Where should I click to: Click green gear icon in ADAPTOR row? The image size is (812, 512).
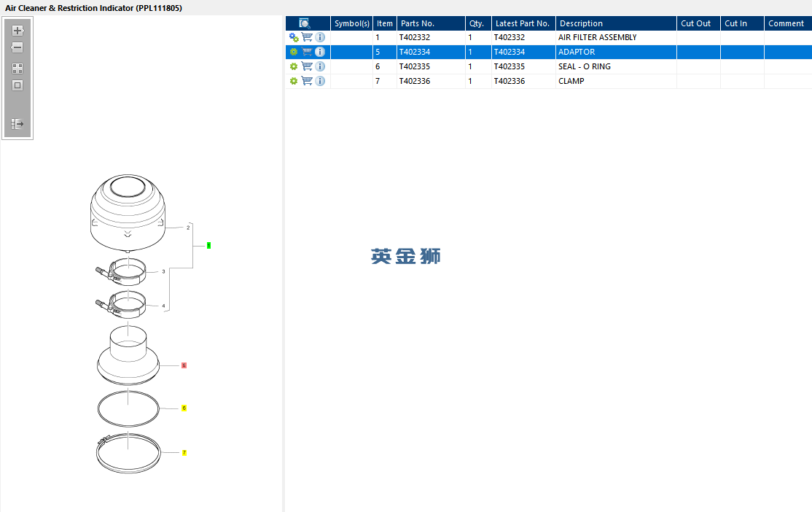tap(294, 52)
